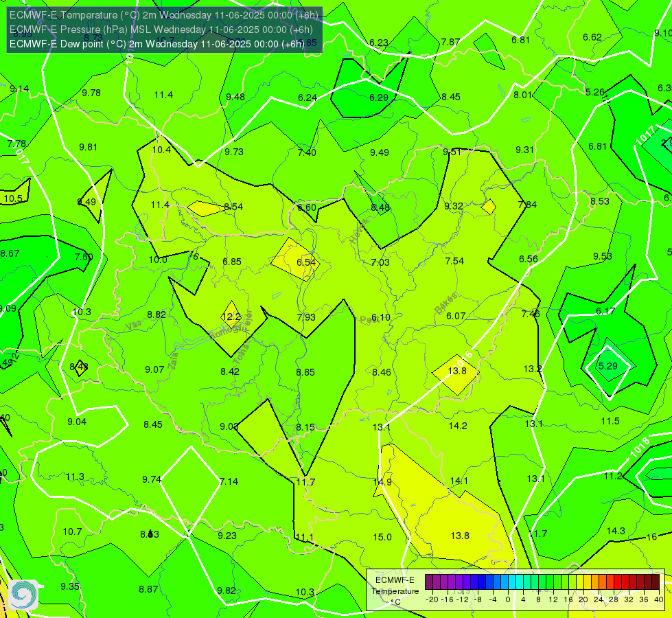Click the cyan swatch above 0 in the legend
The width and height of the screenshot is (672, 618).
[511, 582]
